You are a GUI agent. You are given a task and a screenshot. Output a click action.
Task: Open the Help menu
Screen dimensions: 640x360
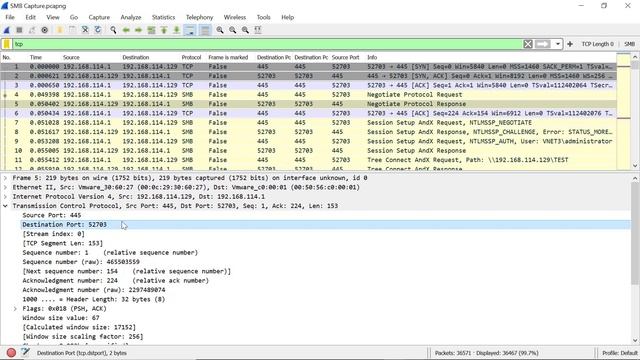point(287,17)
